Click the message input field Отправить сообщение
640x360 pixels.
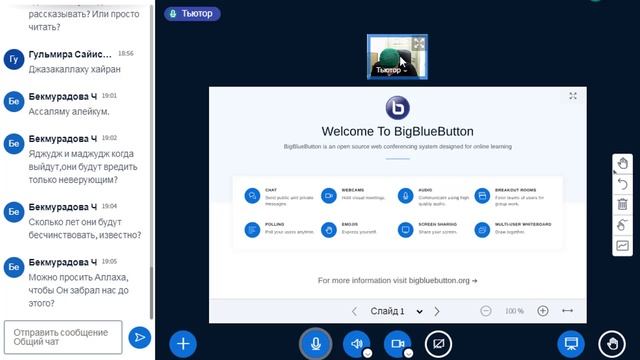(63, 337)
